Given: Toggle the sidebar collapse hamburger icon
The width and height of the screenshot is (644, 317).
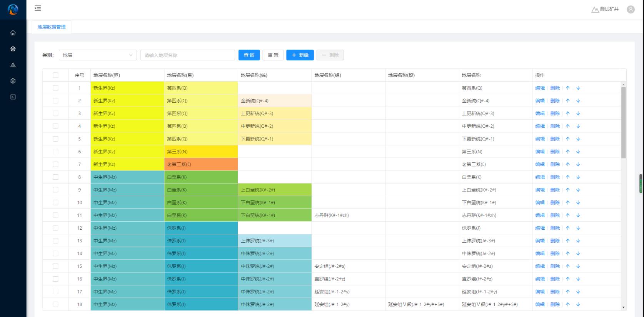Looking at the screenshot, I should point(38,8).
